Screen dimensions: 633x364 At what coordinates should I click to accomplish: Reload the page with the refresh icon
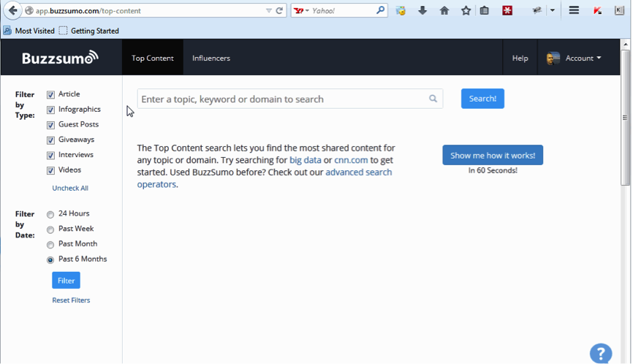point(279,11)
